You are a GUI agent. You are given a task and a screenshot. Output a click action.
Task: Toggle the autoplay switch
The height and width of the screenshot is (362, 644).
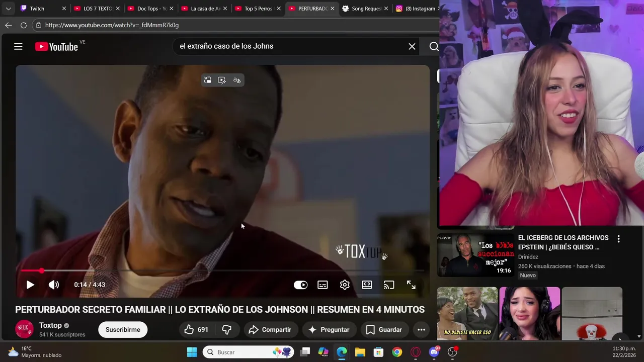point(300,285)
